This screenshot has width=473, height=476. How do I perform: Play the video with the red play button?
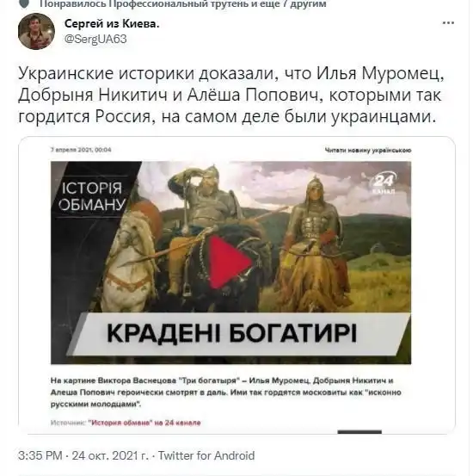tap(230, 263)
